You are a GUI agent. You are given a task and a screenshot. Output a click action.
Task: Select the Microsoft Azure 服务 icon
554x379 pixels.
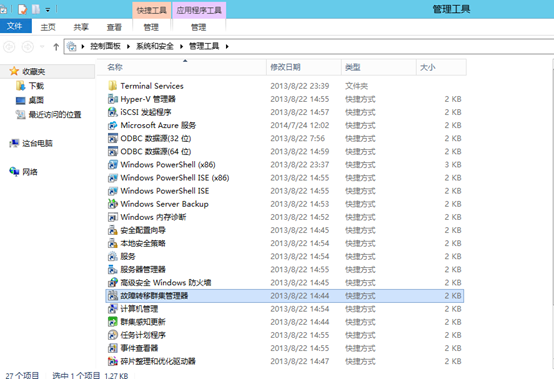[x=112, y=125]
